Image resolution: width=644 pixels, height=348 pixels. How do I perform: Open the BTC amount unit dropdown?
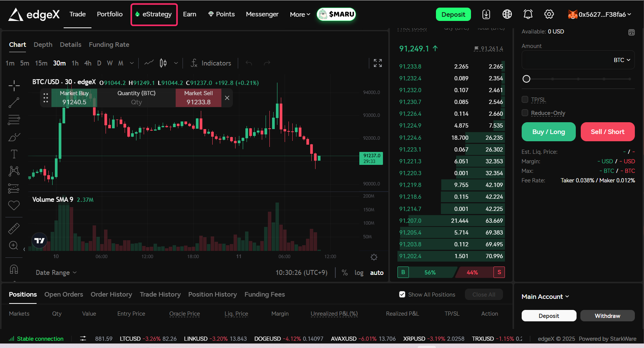pyautogui.click(x=622, y=60)
